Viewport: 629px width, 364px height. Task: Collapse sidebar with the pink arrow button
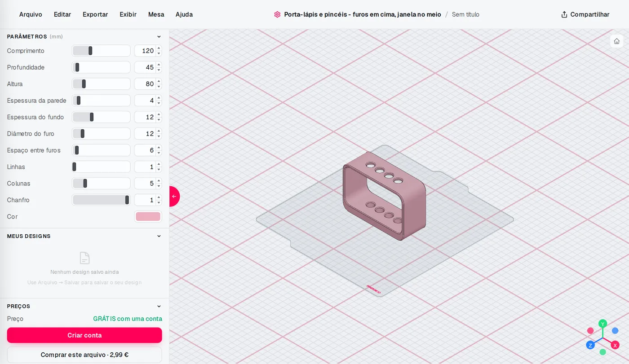(174, 196)
